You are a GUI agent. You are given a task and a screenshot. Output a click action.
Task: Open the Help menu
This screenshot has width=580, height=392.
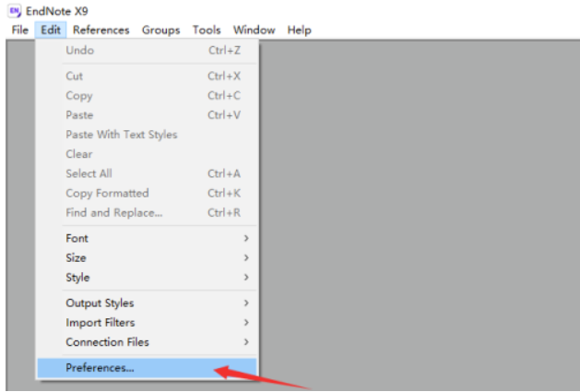point(300,30)
